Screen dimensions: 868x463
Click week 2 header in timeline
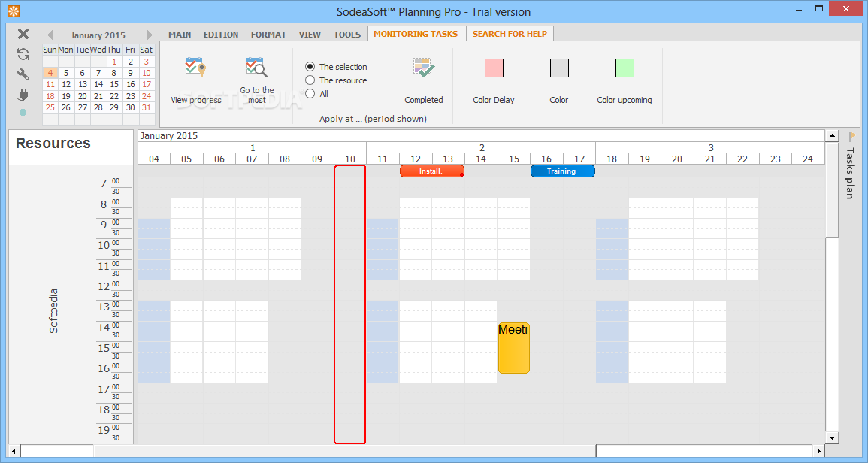[481, 147]
